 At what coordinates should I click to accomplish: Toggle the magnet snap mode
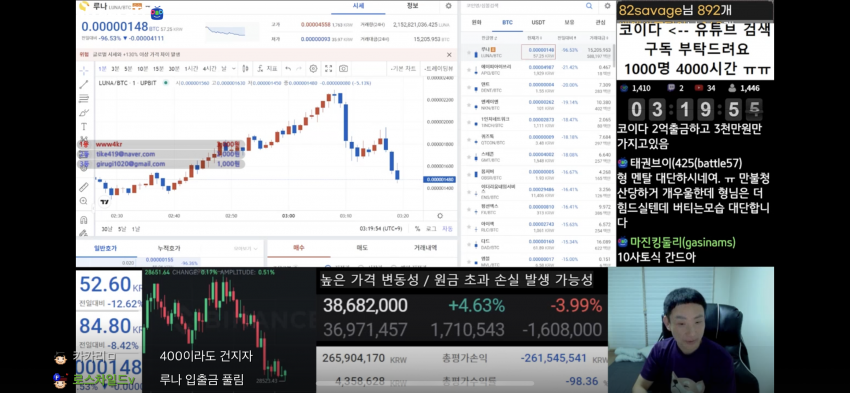click(83, 220)
